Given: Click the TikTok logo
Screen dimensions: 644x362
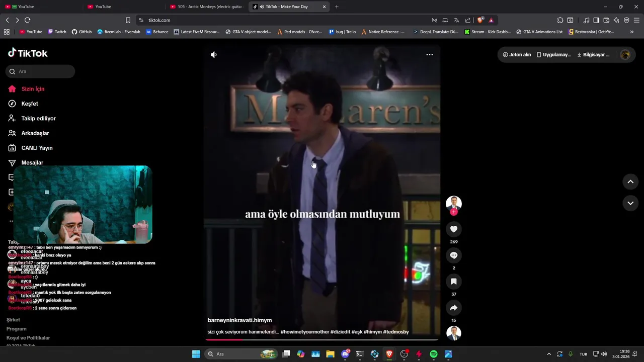Looking at the screenshot, I should 28,53.
